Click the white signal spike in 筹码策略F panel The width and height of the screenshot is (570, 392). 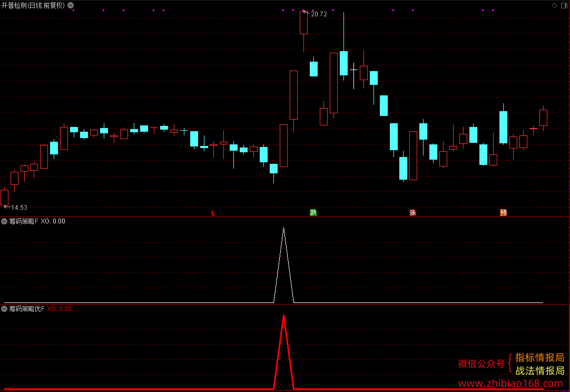point(283,266)
